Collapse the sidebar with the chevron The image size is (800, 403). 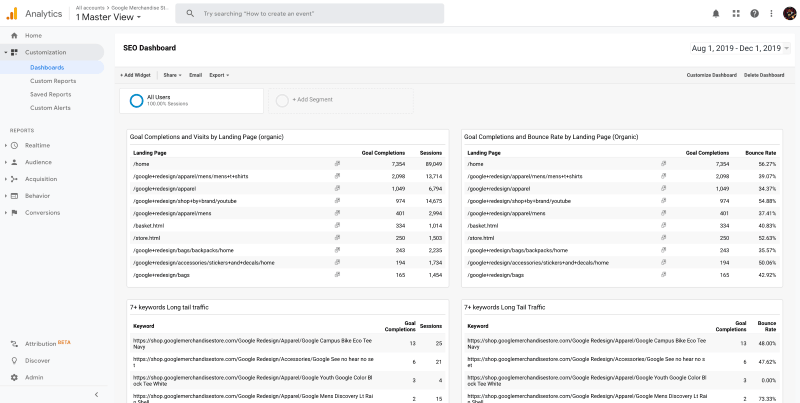pos(96,394)
